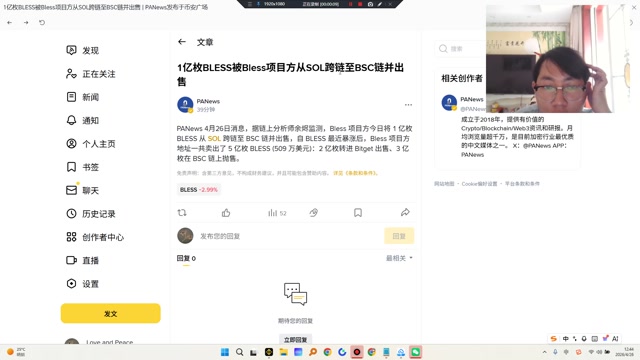Open 个人主页 (Profile) in the sidebar
The image size is (640, 360).
pos(91,144)
